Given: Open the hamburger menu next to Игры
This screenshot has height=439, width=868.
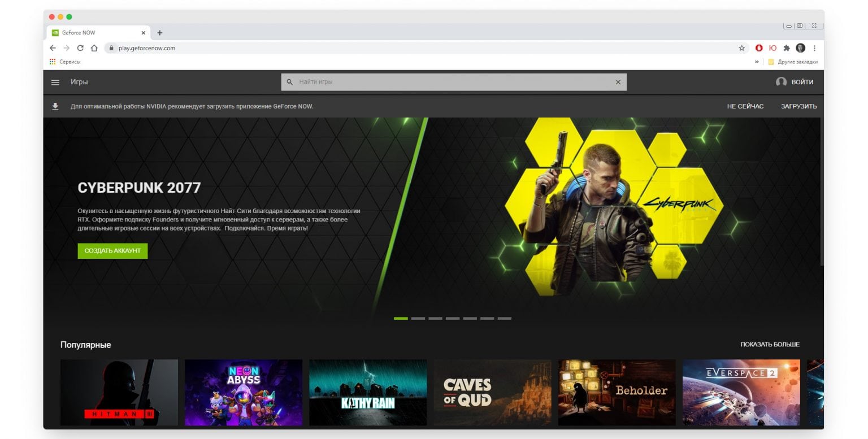Looking at the screenshot, I should point(55,82).
